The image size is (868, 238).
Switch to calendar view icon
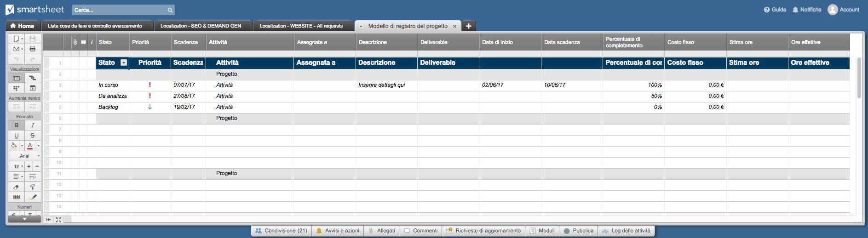click(x=33, y=88)
